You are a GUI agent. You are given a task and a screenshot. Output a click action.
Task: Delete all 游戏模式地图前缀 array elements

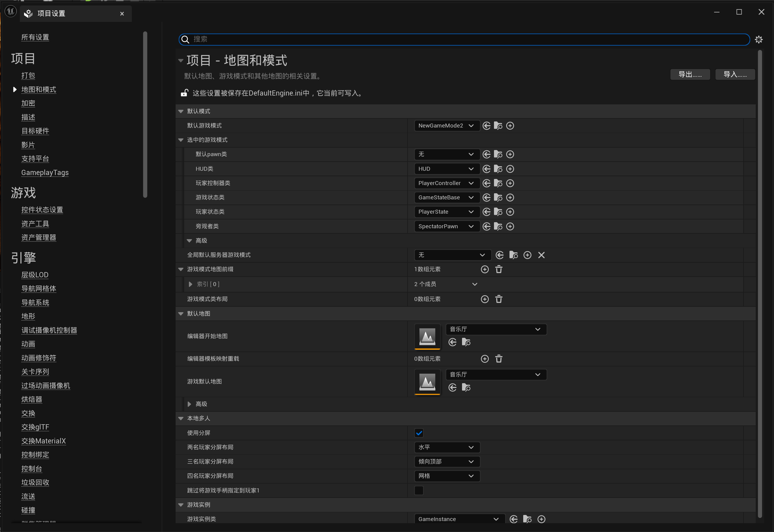click(499, 269)
